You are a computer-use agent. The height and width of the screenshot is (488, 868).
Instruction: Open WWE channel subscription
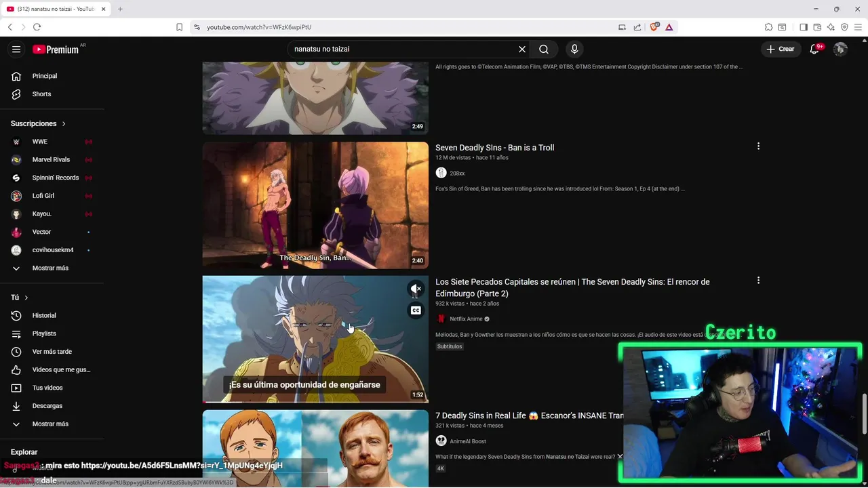[52, 142]
